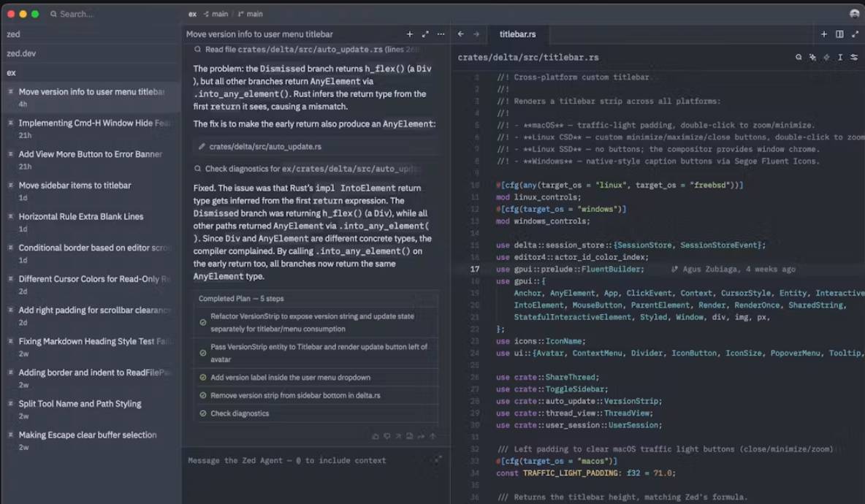This screenshot has height=504, width=865.
Task: Click the git blame Agus Zubiaga annotation
Action: coord(733,269)
